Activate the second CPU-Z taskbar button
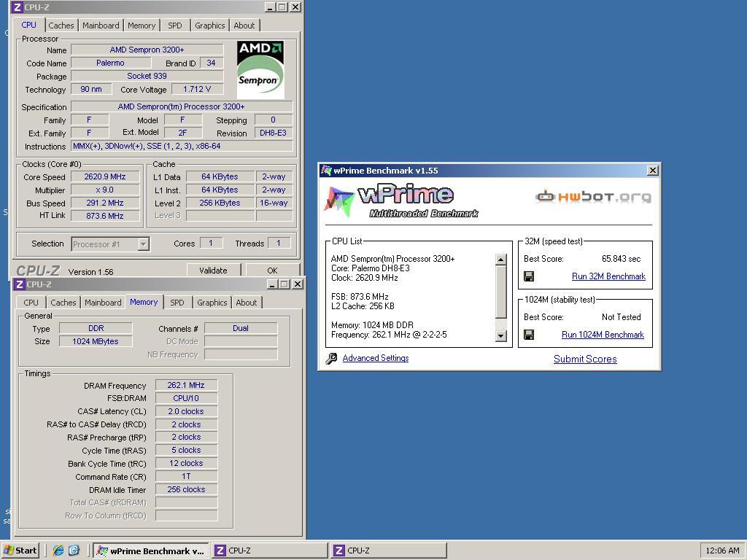Viewport: 747px width, 560px height. pyautogui.click(x=389, y=551)
